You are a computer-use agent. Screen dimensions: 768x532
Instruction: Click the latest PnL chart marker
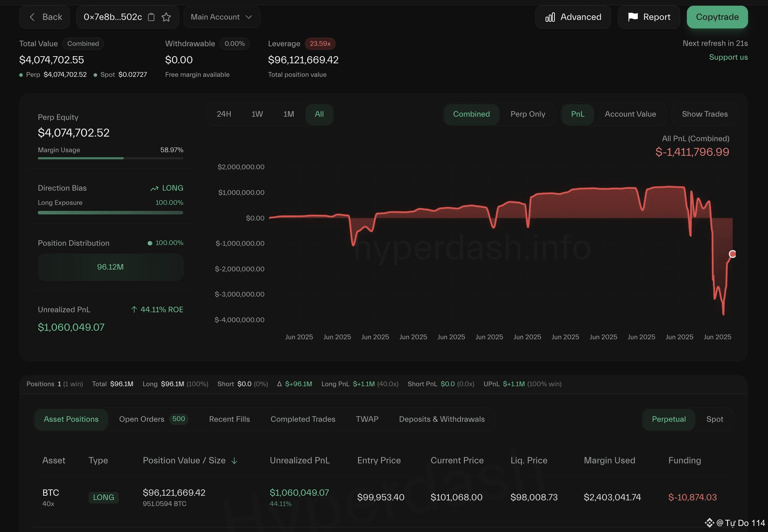[732, 254]
